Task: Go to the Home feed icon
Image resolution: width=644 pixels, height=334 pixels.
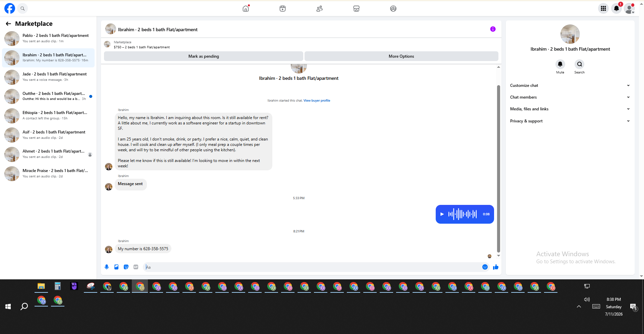Action: pos(246,8)
